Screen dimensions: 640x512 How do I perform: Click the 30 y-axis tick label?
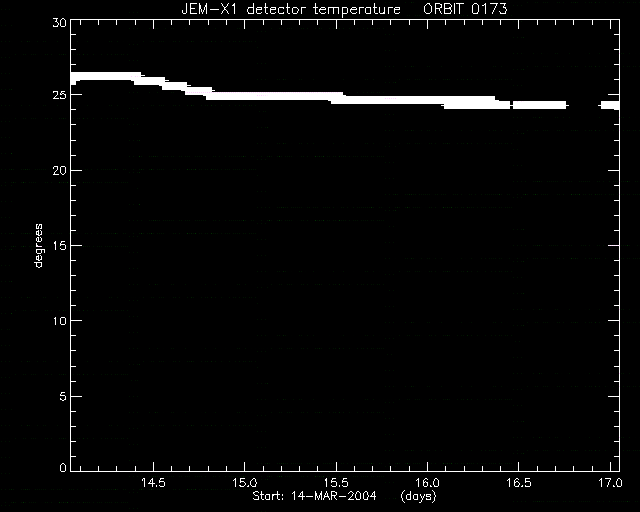60,23
